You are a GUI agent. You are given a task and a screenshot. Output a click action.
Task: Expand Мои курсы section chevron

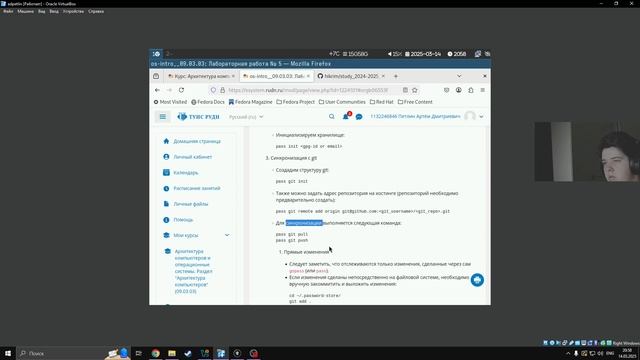pyautogui.click(x=227, y=236)
